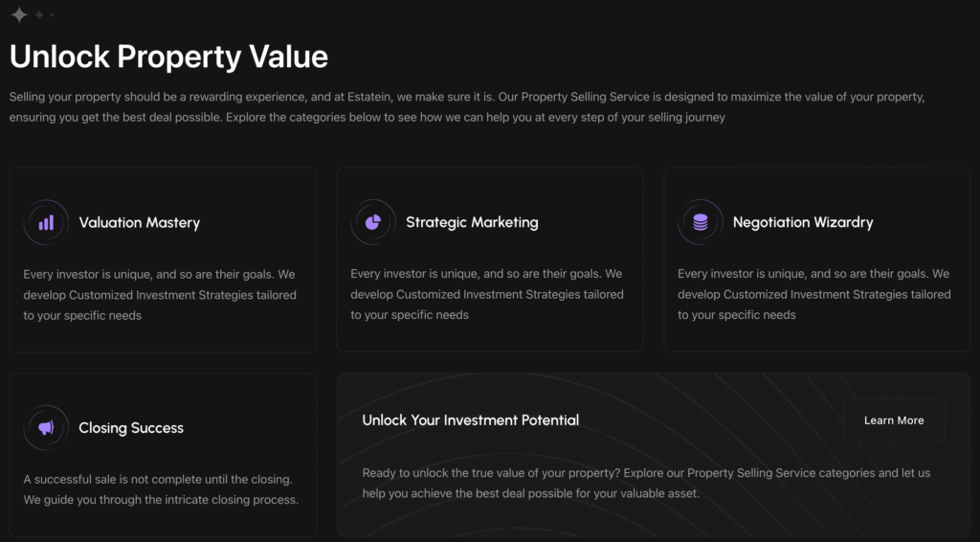Select the Closing Success card title
Image resolution: width=980 pixels, height=542 pixels.
click(x=131, y=428)
